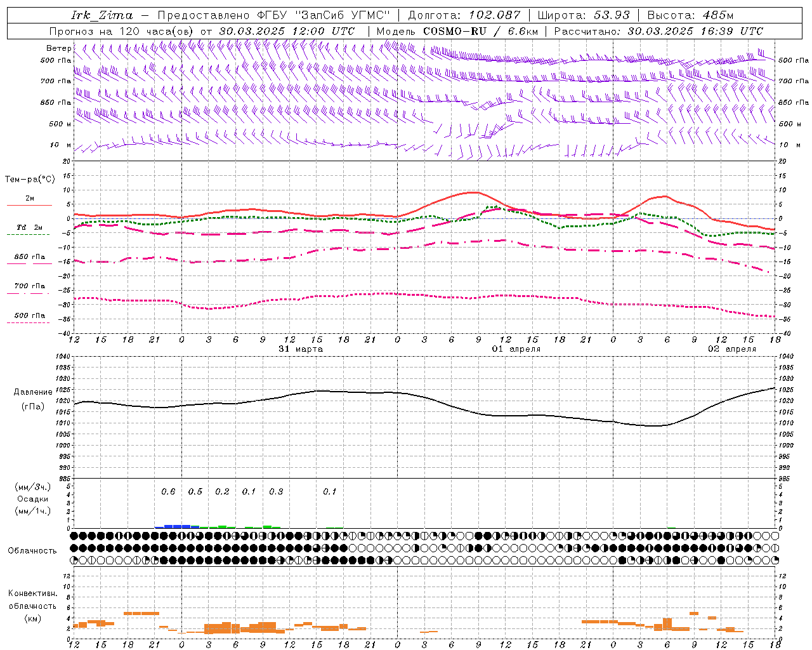812x650 pixels.
Task: Click the "Давление" pressure panel label
Action: [33, 392]
